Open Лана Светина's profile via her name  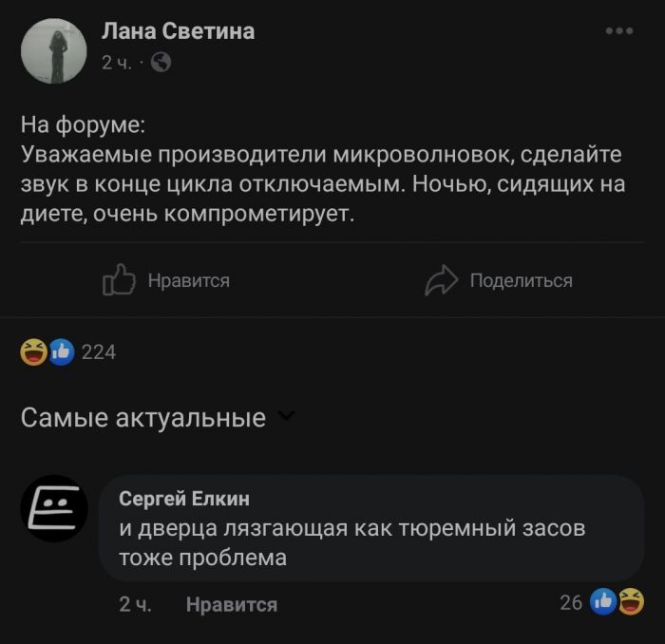click(178, 31)
